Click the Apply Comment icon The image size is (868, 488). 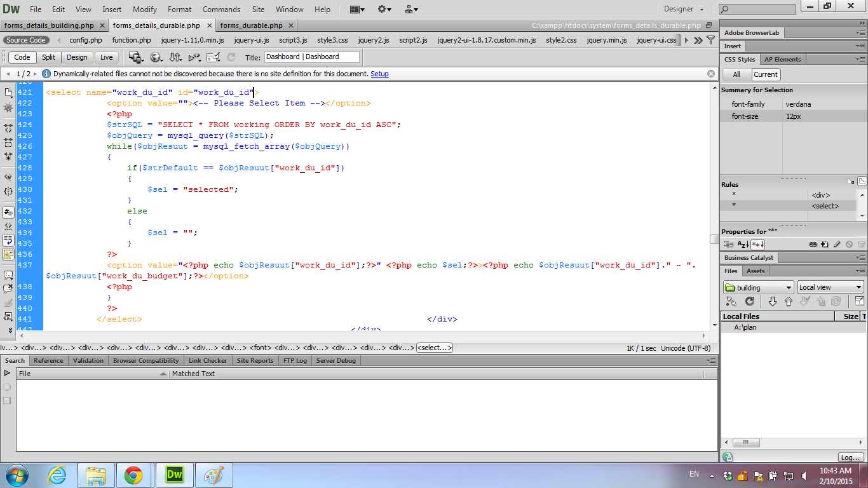pos(8,275)
